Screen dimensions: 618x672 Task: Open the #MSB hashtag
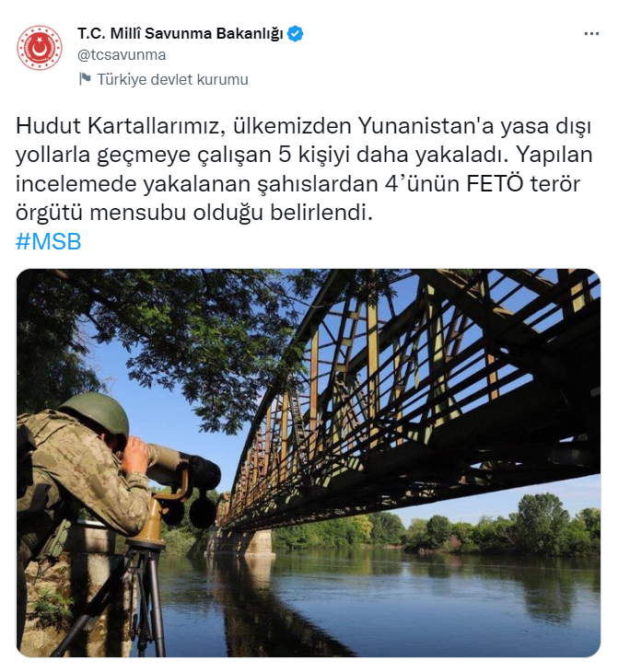[49, 241]
